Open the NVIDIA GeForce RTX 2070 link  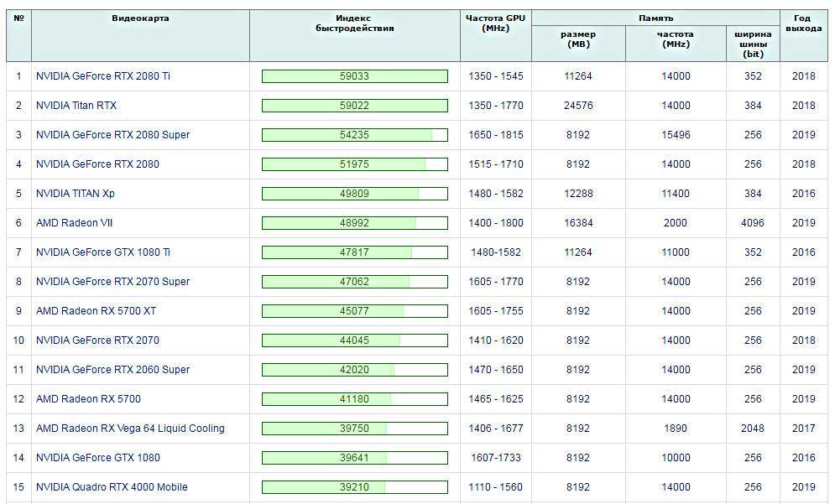click(x=97, y=340)
